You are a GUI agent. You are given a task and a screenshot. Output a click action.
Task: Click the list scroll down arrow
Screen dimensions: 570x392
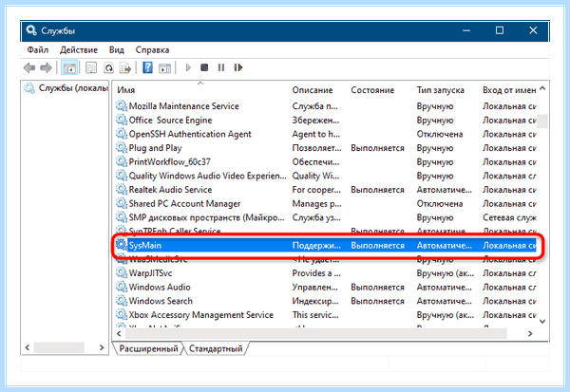pos(542,321)
